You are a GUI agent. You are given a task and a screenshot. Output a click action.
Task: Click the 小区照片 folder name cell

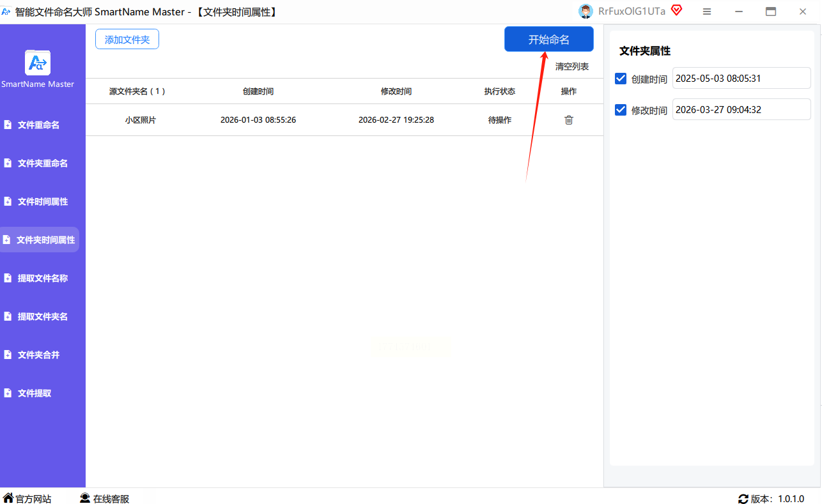pos(141,120)
